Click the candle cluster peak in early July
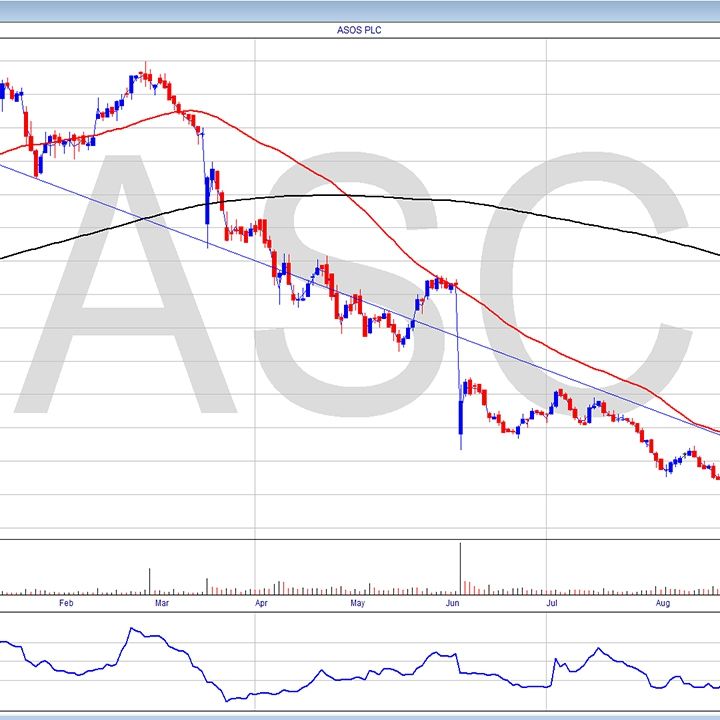Image resolution: width=720 pixels, height=720 pixels. (x=556, y=395)
